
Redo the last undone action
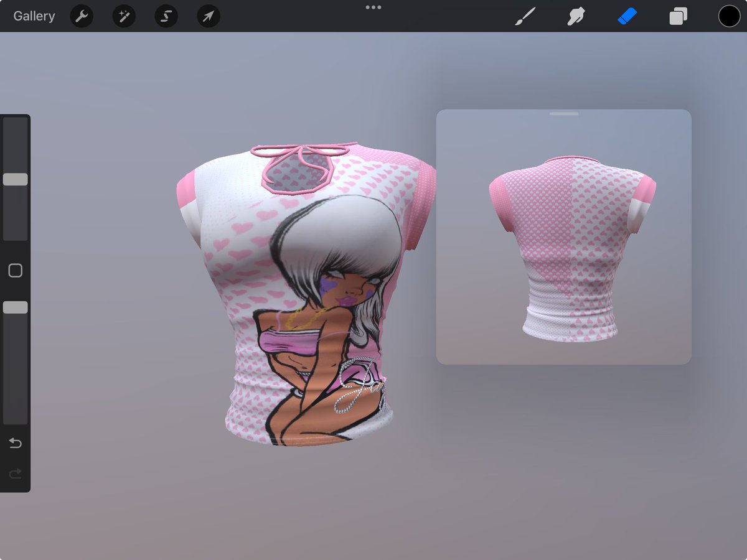click(16, 474)
